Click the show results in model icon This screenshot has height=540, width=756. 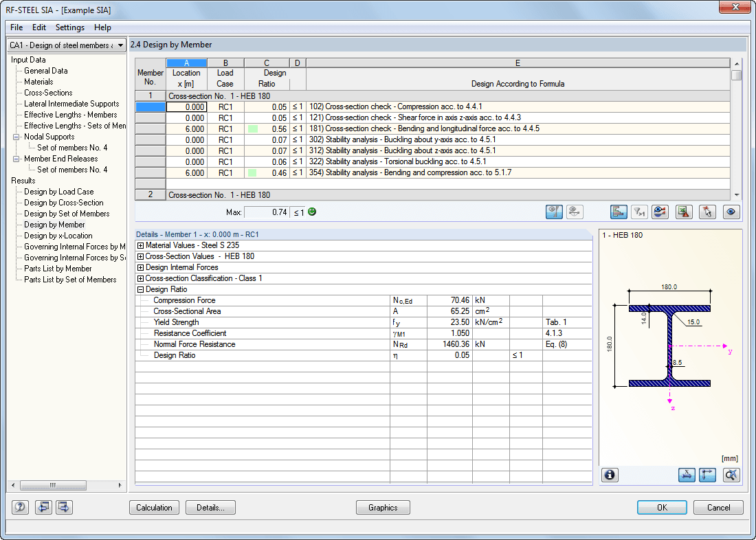coord(575,212)
